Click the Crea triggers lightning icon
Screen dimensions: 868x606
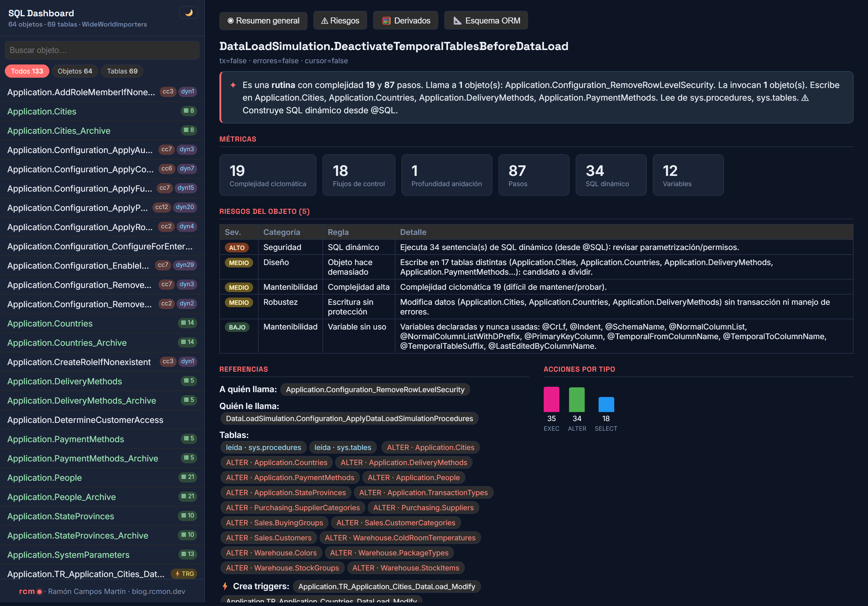click(x=225, y=586)
